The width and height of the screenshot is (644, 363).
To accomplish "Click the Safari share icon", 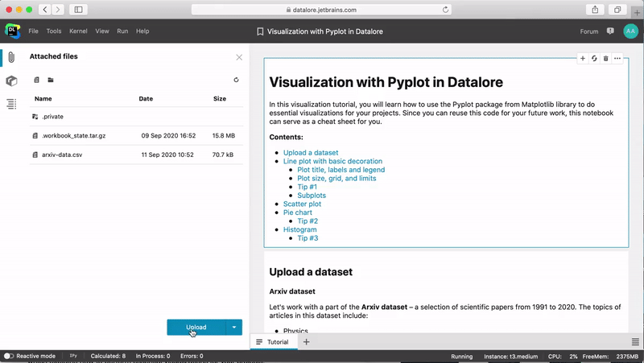I will tap(595, 10).
